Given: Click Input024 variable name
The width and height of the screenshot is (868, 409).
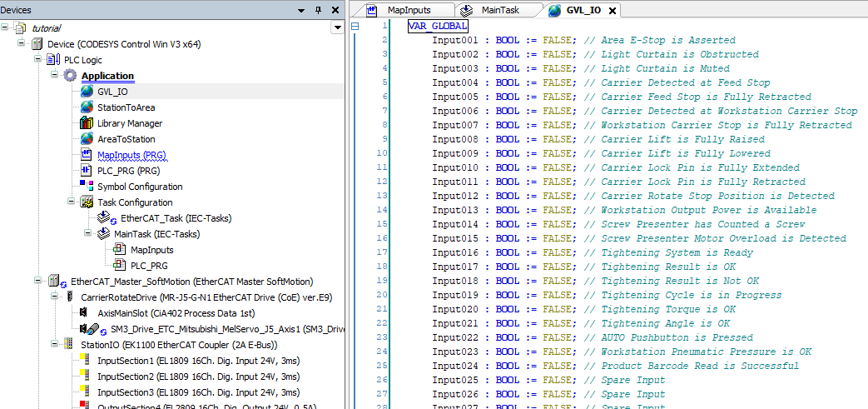Looking at the screenshot, I should [454, 366].
